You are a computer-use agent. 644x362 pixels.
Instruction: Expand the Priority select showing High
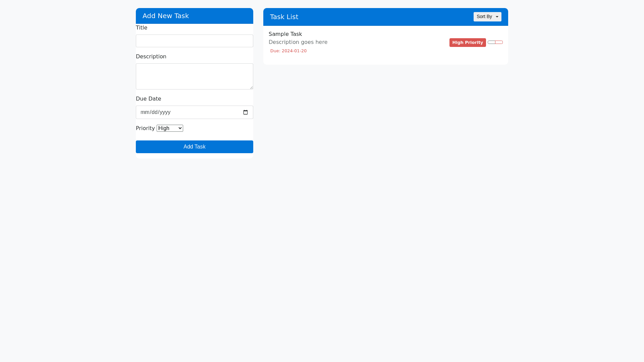[x=170, y=128]
